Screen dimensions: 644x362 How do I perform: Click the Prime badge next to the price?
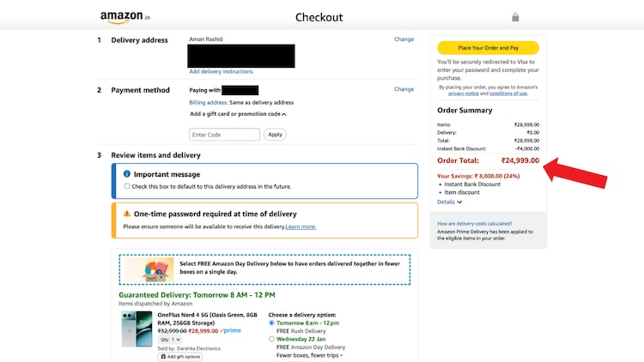pos(231,330)
